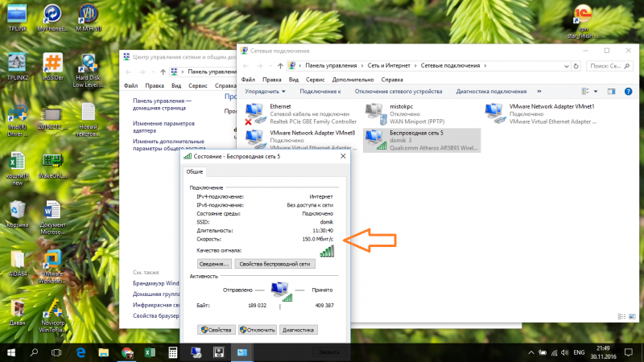Show more toolbar commands via chevron
Viewport: 644px width, 362px height.
(x=539, y=92)
